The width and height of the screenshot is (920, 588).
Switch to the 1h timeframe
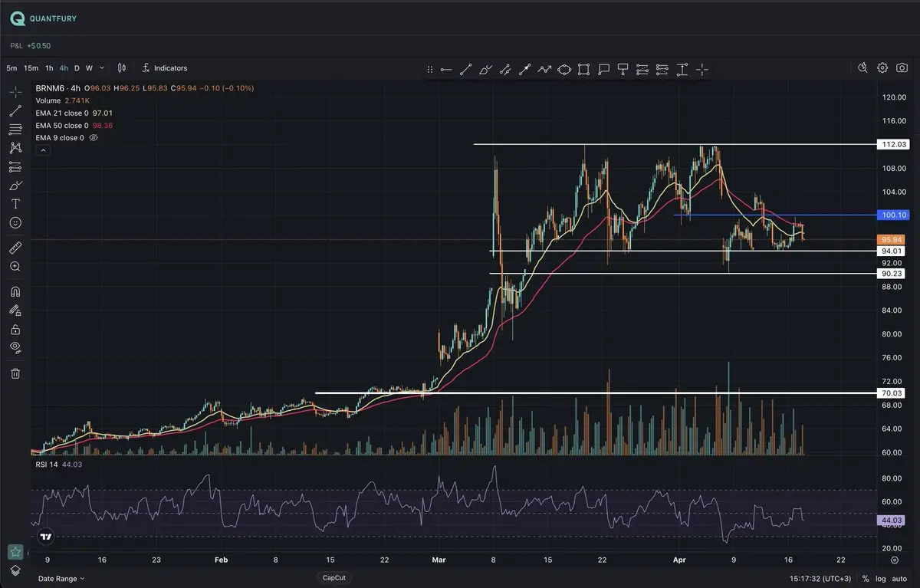click(x=49, y=68)
